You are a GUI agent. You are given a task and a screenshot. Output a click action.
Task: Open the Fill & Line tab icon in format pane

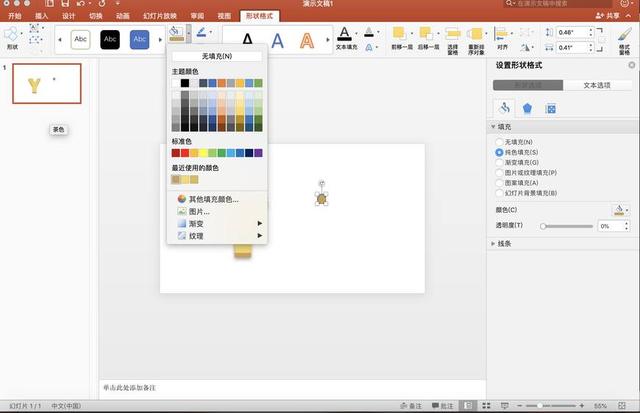pos(505,108)
